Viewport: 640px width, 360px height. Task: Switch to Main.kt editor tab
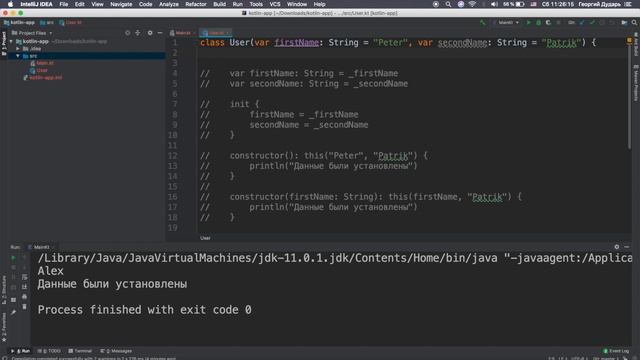pos(182,33)
